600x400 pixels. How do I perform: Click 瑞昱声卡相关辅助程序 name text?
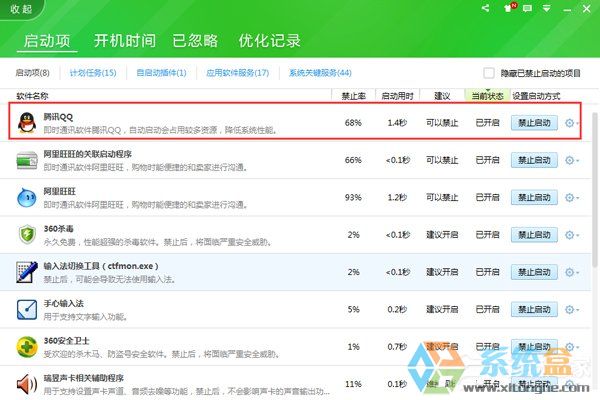point(83,378)
